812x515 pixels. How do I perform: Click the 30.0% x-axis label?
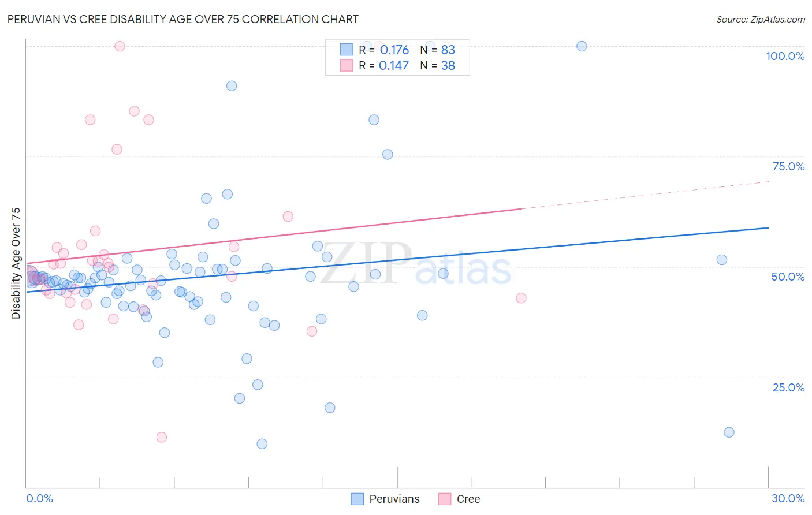click(788, 498)
